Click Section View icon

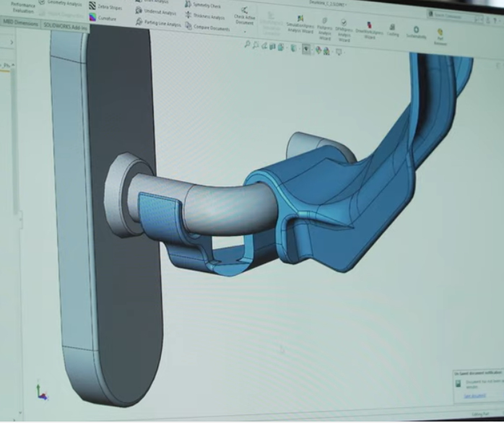pos(272,47)
